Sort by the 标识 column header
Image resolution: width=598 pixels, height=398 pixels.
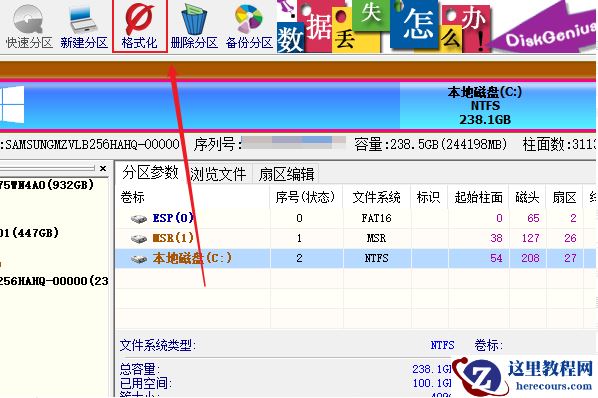(429, 197)
